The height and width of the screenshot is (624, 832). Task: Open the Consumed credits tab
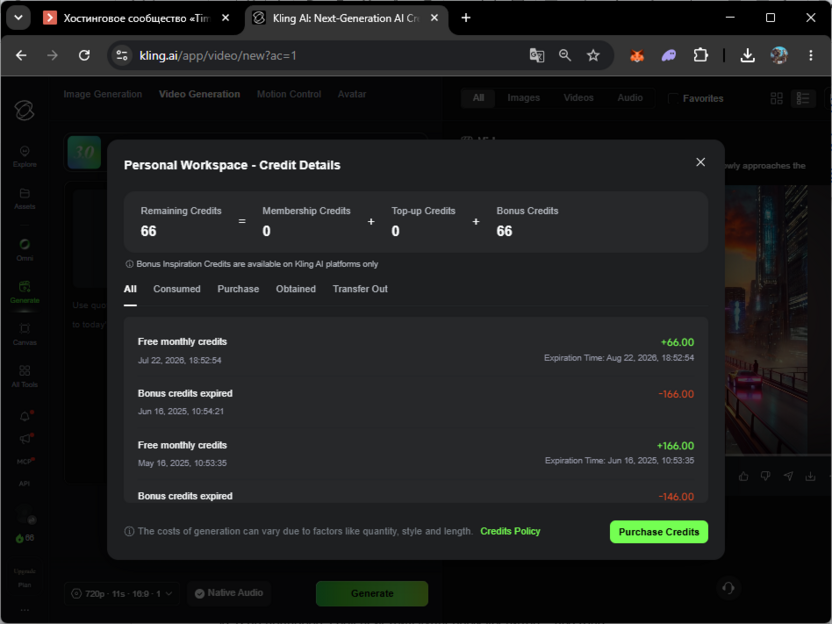pyautogui.click(x=177, y=289)
